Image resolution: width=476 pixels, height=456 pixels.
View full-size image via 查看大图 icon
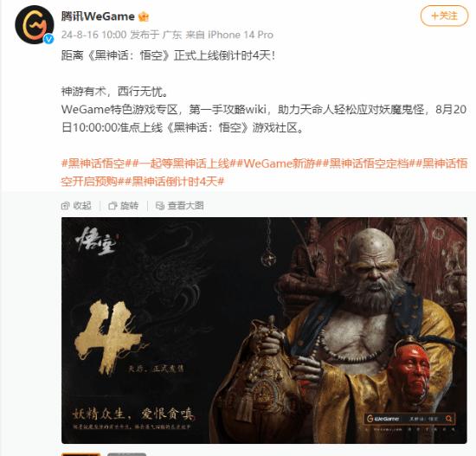(160, 206)
